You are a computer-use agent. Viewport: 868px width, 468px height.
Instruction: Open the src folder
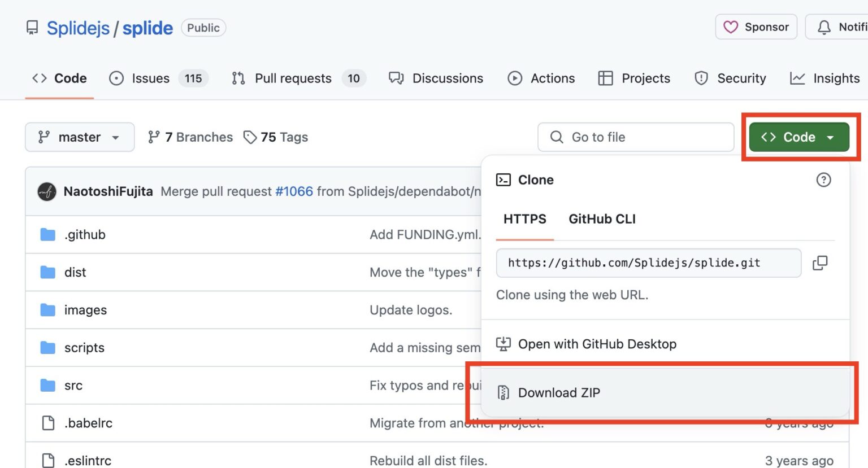pyautogui.click(x=73, y=386)
